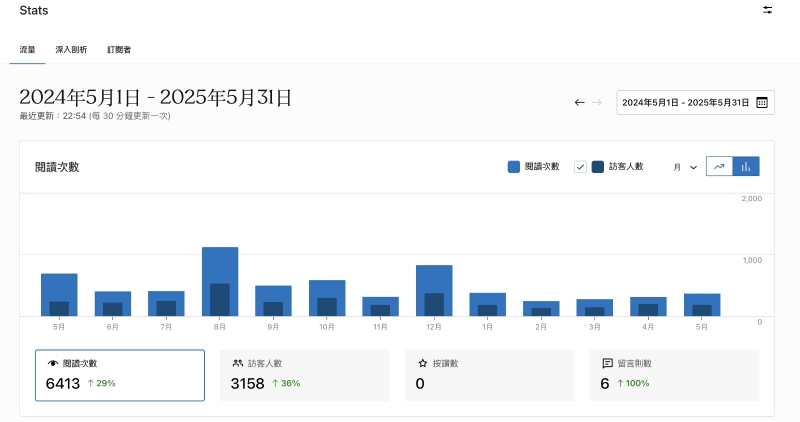800x422 pixels.
Task: Open the 深入剖析 tab
Action: click(x=71, y=48)
